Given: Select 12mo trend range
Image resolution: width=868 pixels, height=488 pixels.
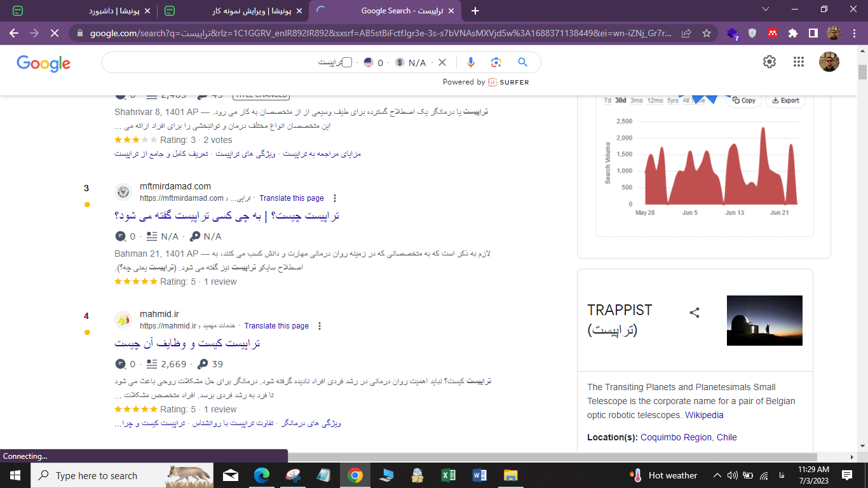Looking at the screenshot, I should coord(655,100).
